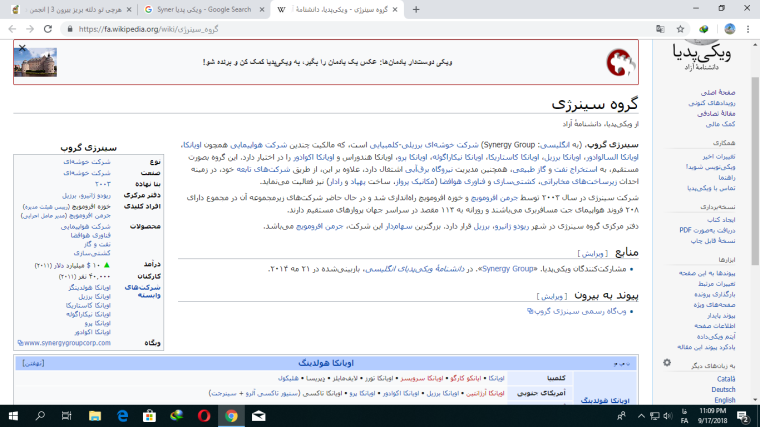Image resolution: width=760 pixels, height=427 pixels.
Task: Click the colorful extension icon beside bookmark star
Action: (704, 29)
